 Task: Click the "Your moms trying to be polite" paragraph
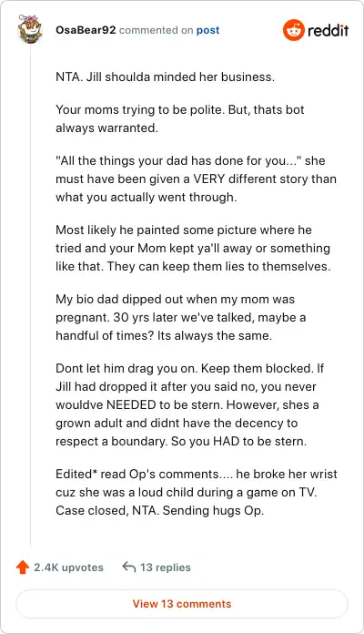(x=180, y=118)
